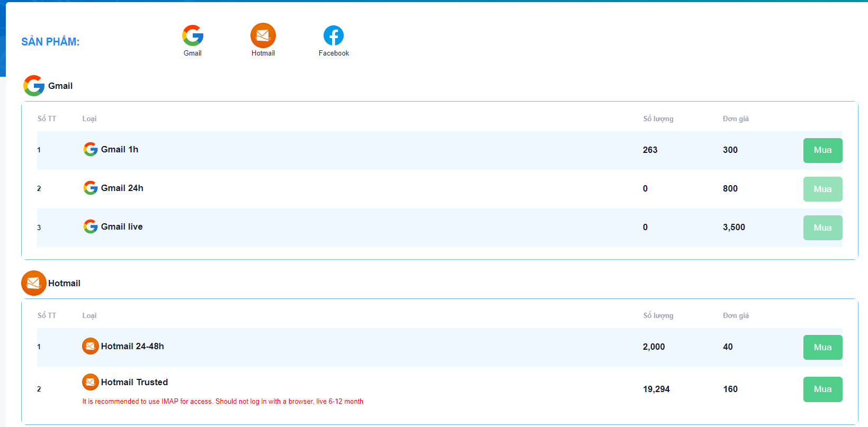Click the Google icon in Gmail 24h row
Viewport: 868px width, 427px height.
pyautogui.click(x=91, y=188)
